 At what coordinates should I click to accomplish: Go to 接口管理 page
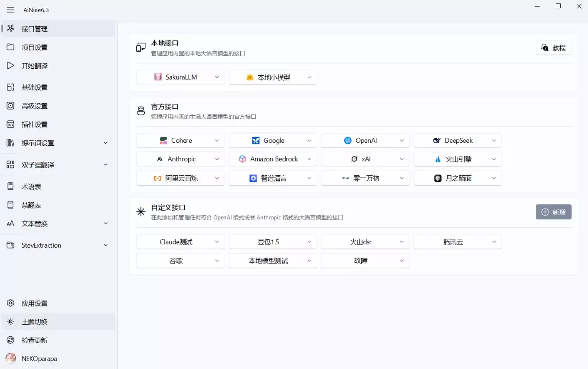click(58, 29)
